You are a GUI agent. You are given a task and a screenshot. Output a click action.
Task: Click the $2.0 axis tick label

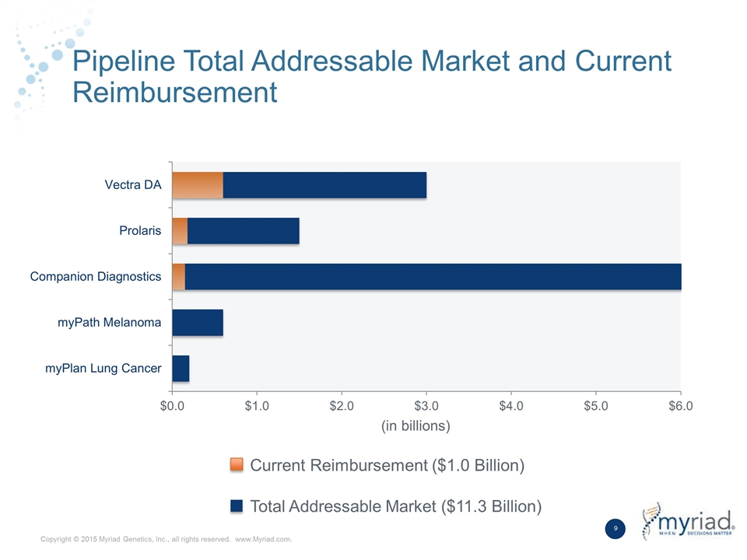click(x=342, y=406)
